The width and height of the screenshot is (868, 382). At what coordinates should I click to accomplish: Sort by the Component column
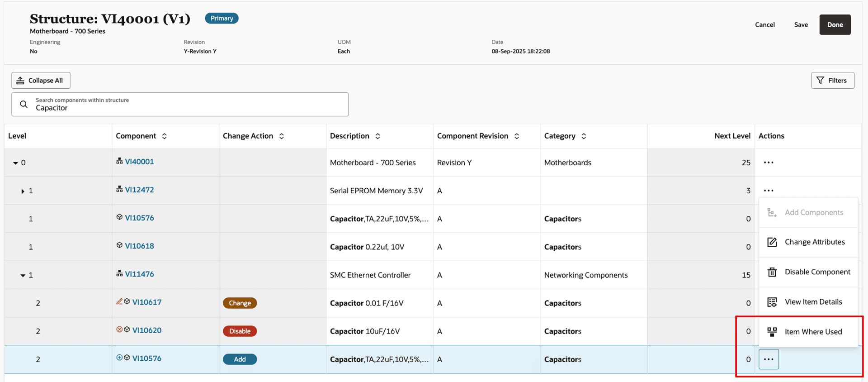pyautogui.click(x=165, y=136)
